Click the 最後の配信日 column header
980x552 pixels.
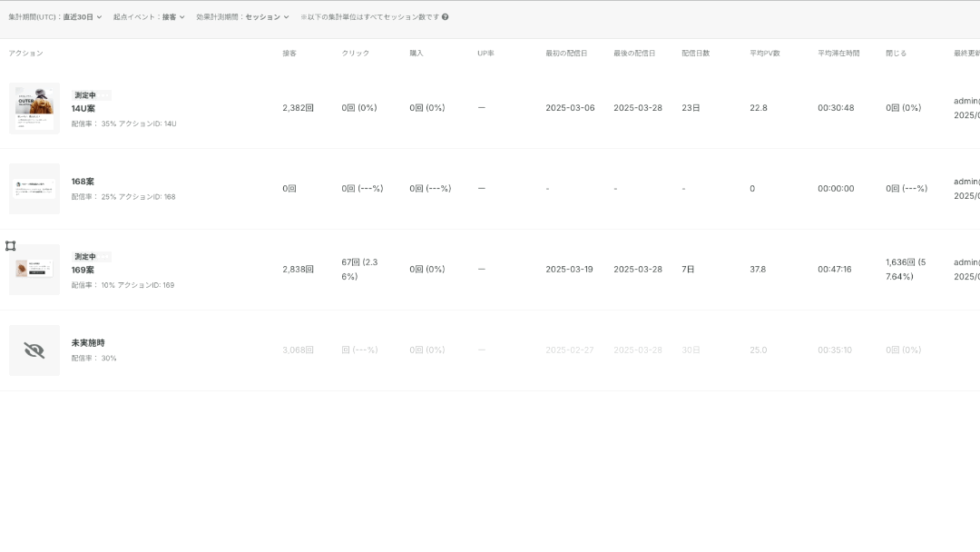[x=634, y=54]
